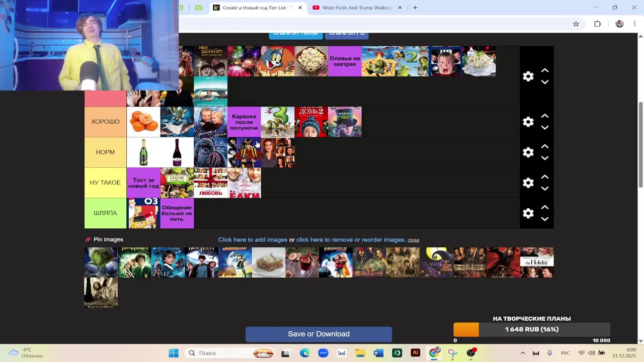Viewport: 644px width, 362px height.
Task: Click here to add images link
Action: click(x=253, y=240)
